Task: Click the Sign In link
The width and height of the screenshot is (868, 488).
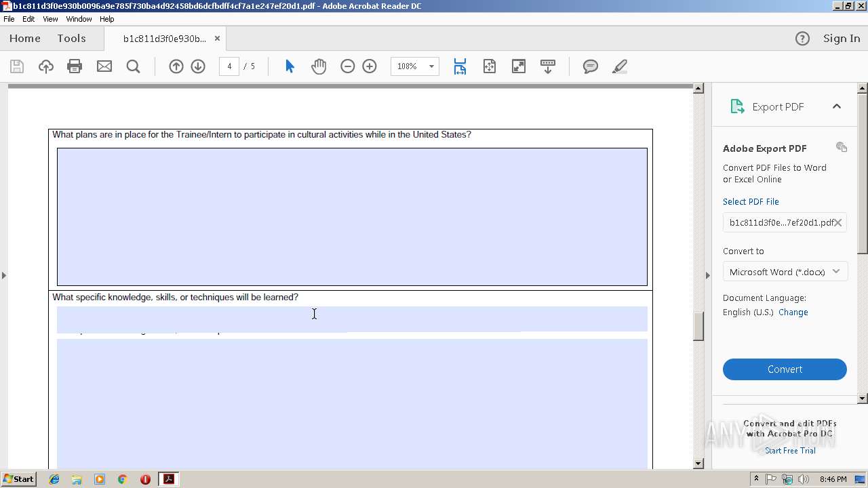Action: (842, 39)
